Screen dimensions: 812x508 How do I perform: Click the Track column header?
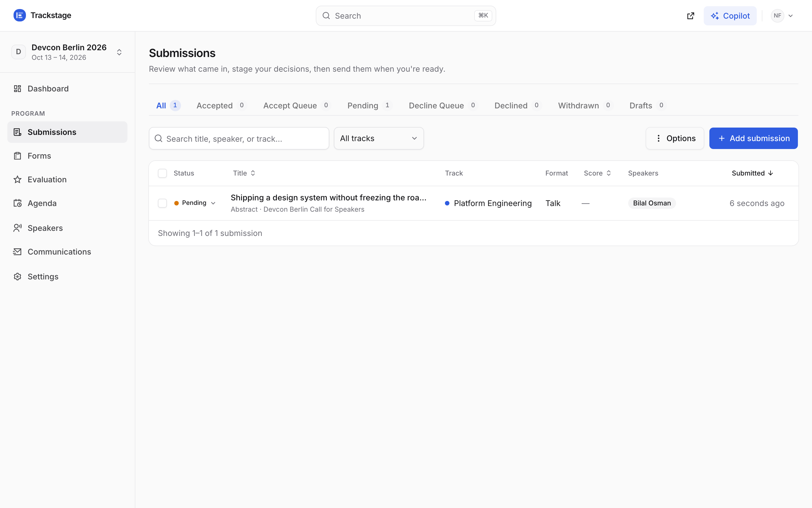pyautogui.click(x=454, y=173)
